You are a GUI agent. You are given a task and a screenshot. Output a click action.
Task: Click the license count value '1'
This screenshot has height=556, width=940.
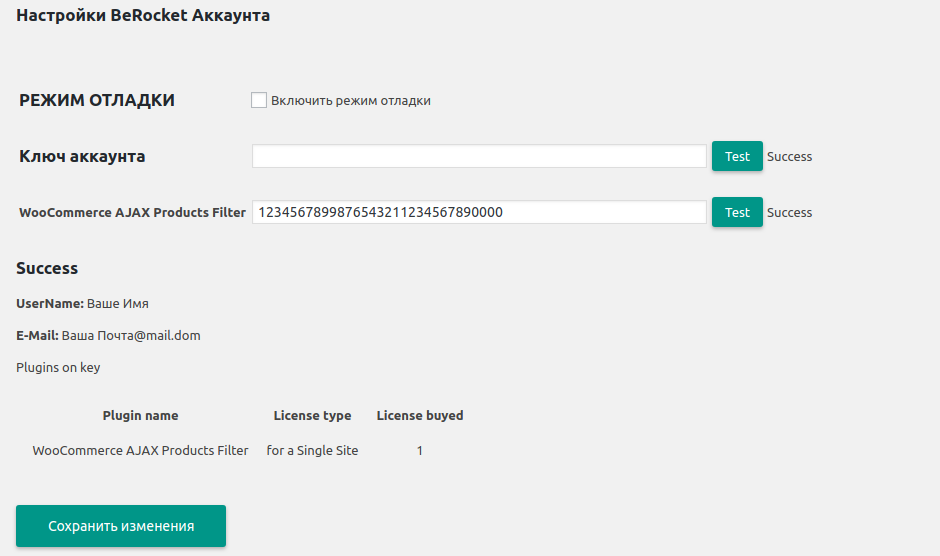click(420, 451)
